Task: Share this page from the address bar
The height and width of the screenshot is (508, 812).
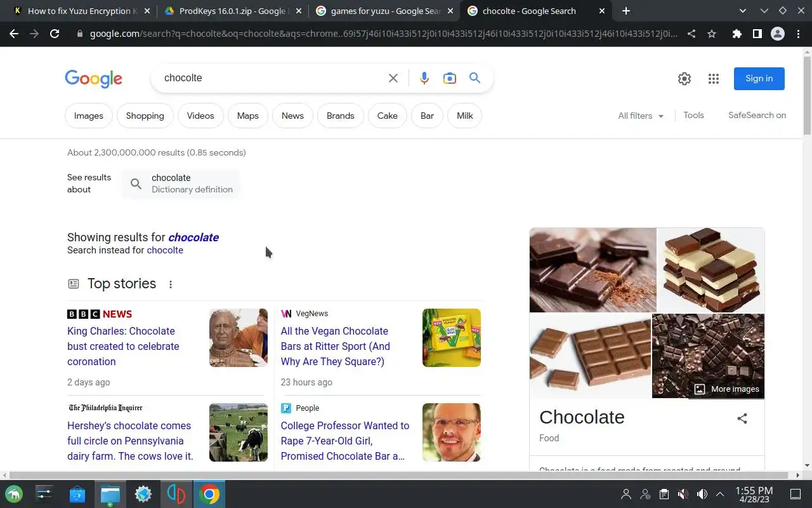Action: coord(691,34)
